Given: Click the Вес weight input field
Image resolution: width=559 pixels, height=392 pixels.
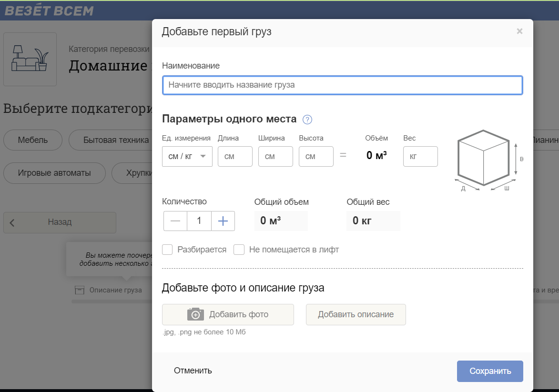Looking at the screenshot, I should pos(420,156).
